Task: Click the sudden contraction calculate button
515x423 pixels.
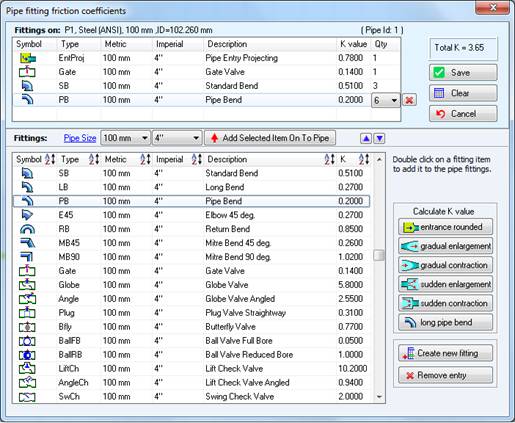Action: [x=445, y=303]
